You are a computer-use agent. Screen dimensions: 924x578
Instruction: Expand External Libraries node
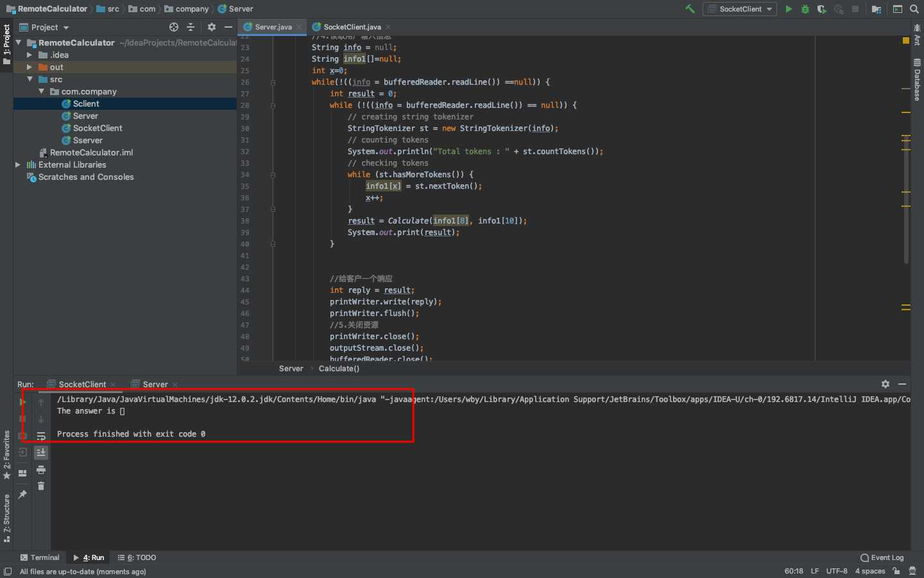point(18,165)
